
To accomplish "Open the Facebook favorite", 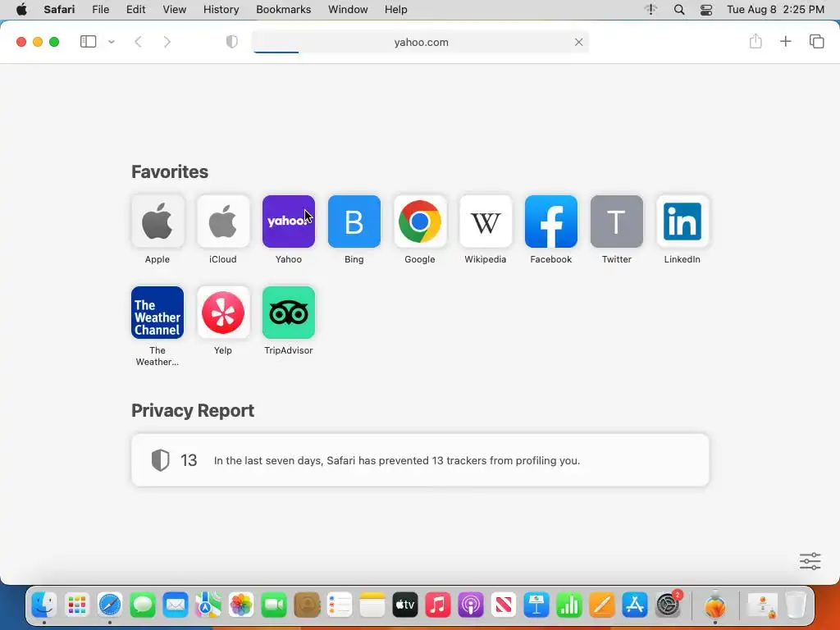I will pos(551,221).
